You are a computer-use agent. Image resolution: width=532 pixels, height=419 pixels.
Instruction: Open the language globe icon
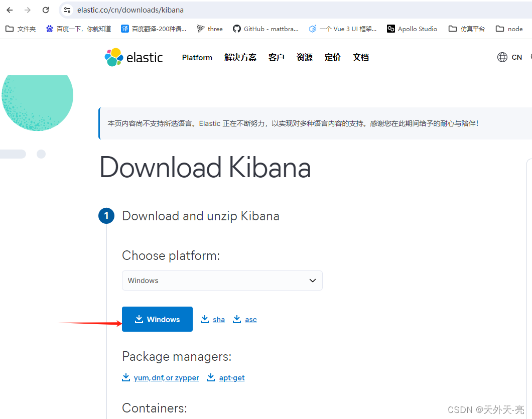tap(502, 57)
